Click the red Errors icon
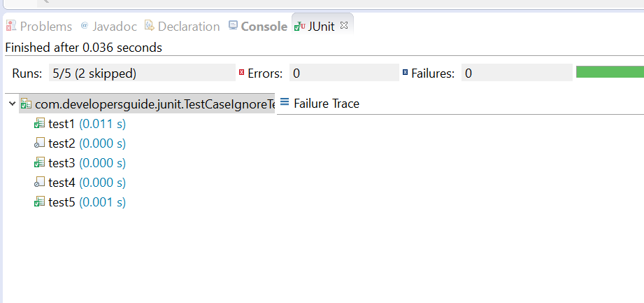Image resolution: width=644 pixels, height=303 pixels. pos(242,72)
